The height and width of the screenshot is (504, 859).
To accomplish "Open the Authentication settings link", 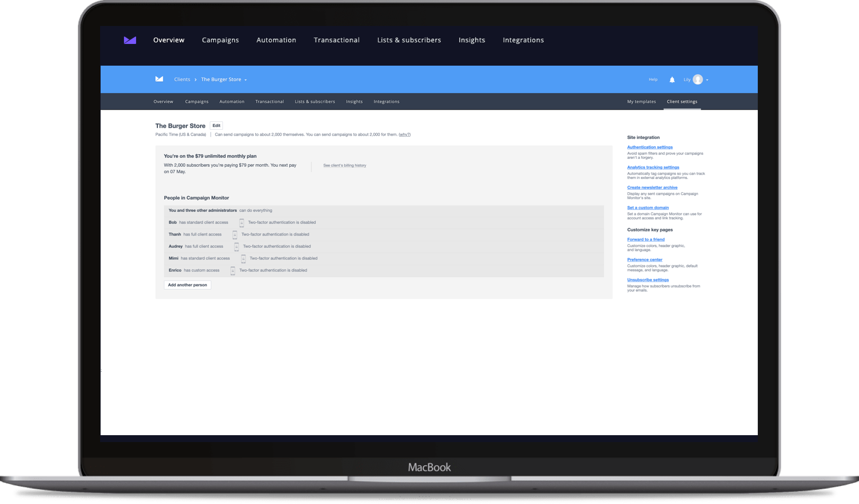I will [x=650, y=147].
